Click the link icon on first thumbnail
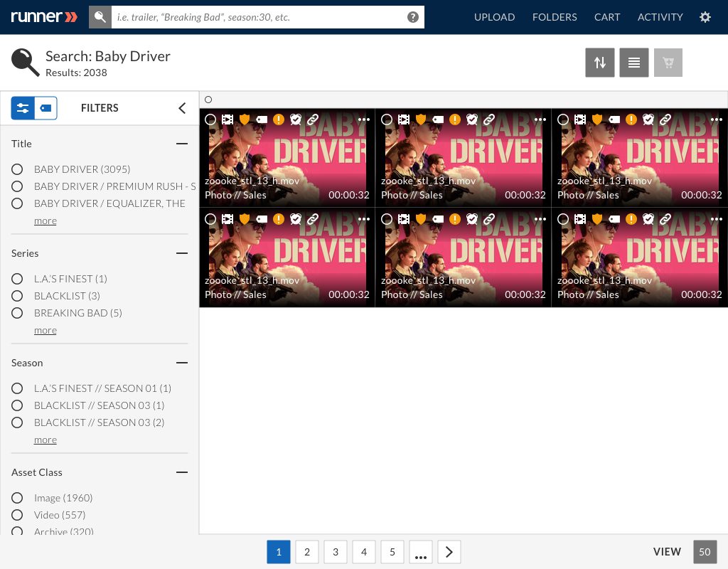This screenshot has width=728, height=569. [x=313, y=119]
